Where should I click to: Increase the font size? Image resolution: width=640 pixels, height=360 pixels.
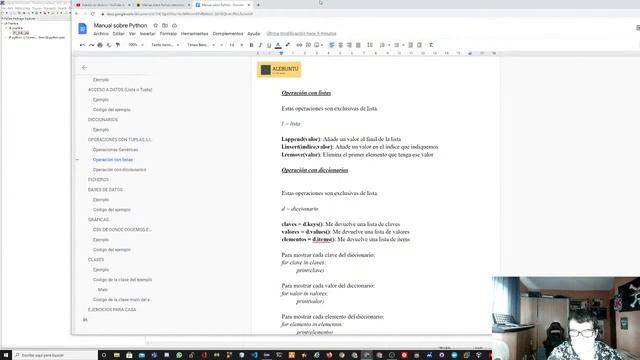242,45
